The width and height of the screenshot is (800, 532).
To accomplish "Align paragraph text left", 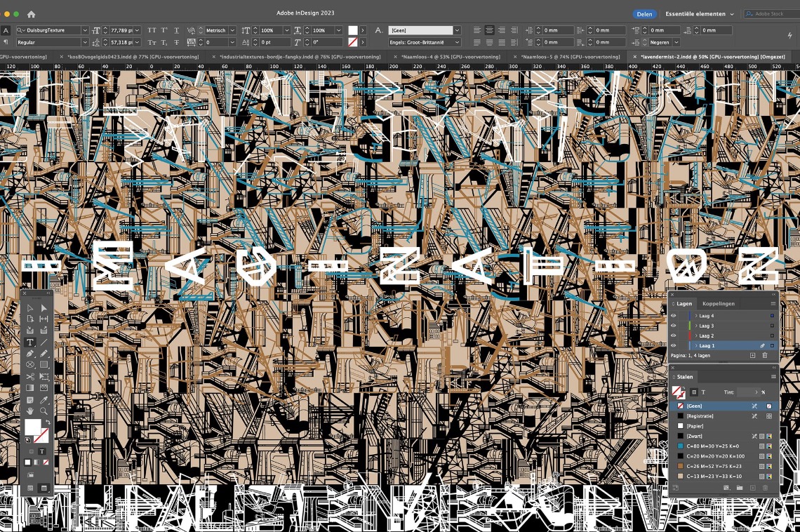I will 477,30.
